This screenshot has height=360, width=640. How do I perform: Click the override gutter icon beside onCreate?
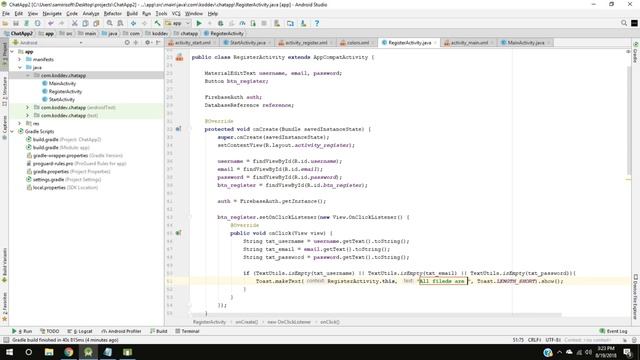click(178, 129)
